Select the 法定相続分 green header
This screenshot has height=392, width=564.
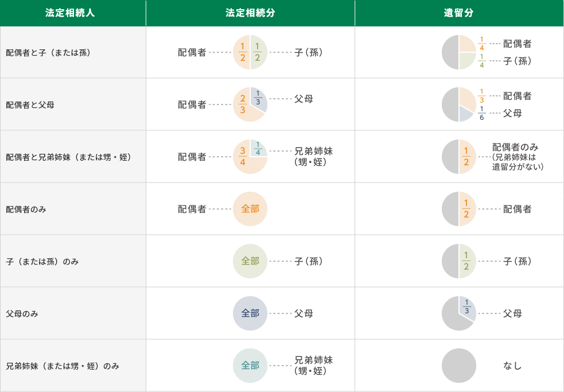click(x=251, y=13)
